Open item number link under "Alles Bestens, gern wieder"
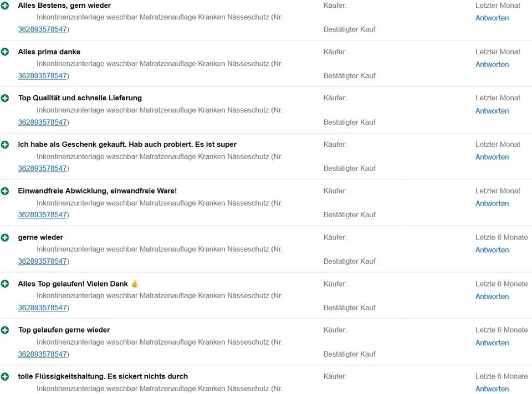Viewport: 532px width, 394px height. [42, 29]
